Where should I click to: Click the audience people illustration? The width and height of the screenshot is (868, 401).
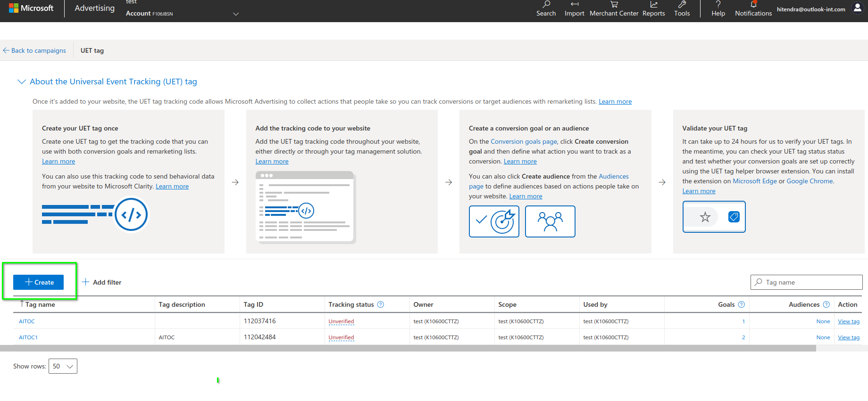[550, 221]
